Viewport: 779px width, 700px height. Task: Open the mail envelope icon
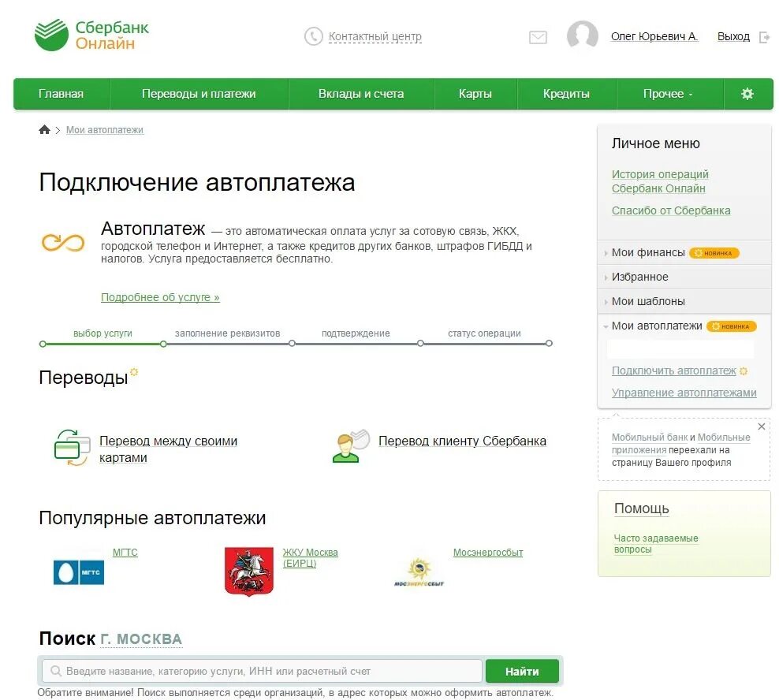point(538,37)
